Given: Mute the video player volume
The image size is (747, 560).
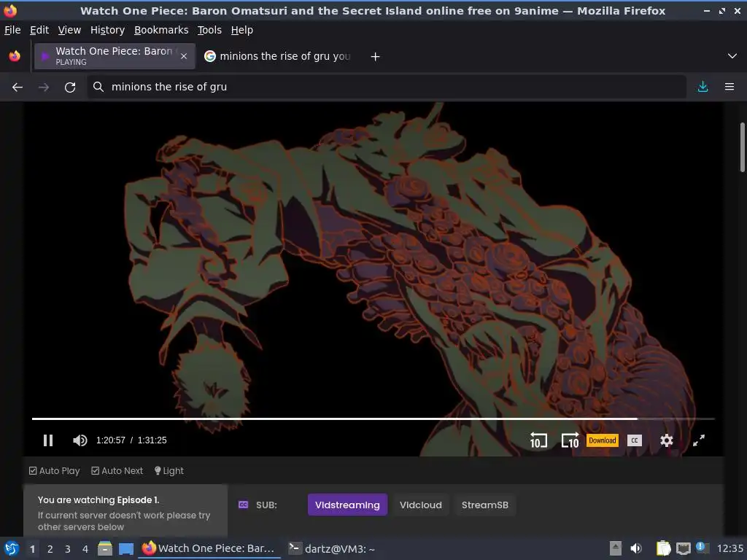Looking at the screenshot, I should [80, 440].
